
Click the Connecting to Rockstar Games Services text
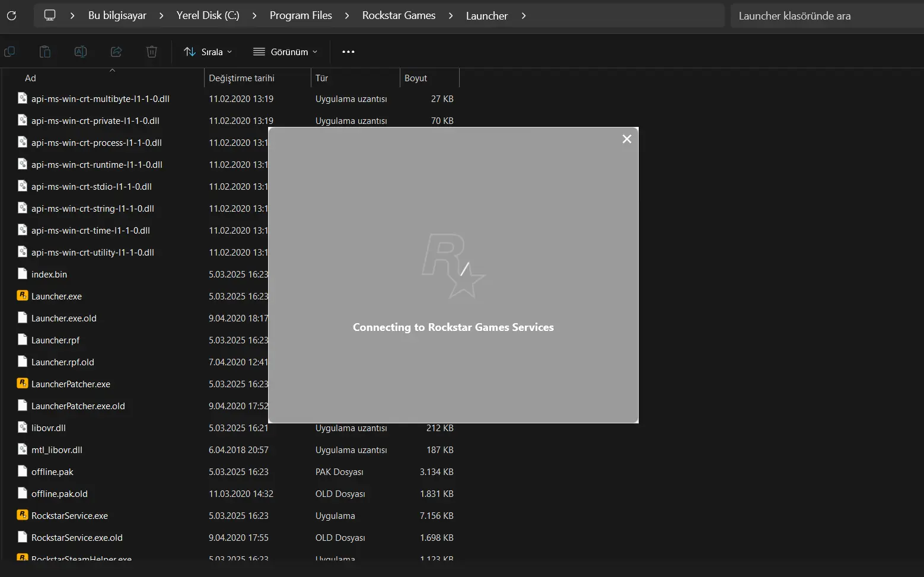click(x=453, y=327)
